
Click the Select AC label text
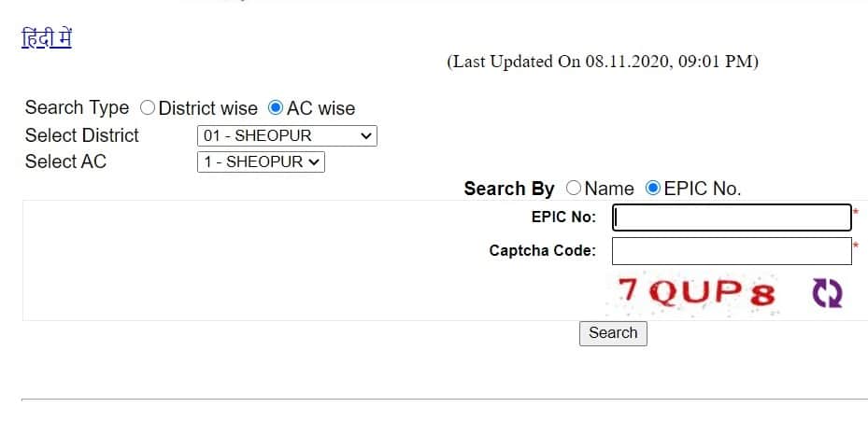(65, 161)
